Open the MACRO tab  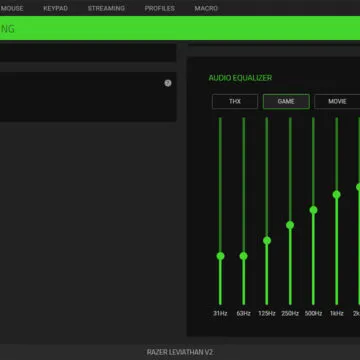pos(206,8)
